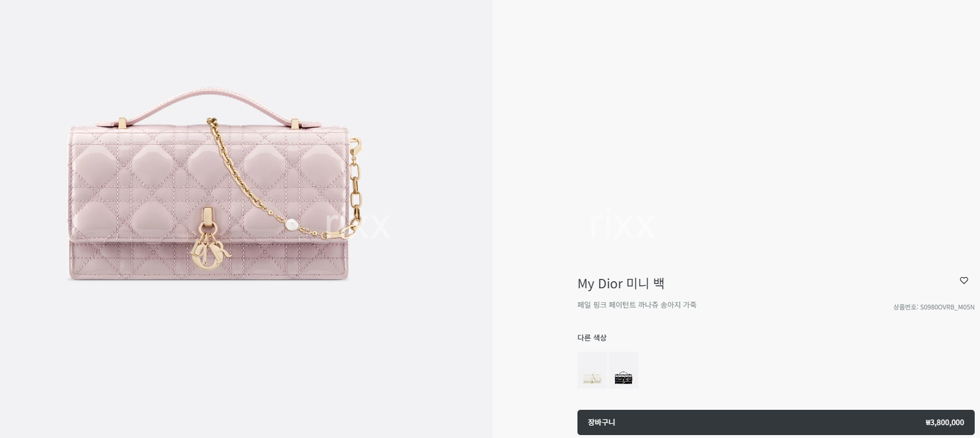Click the left gold handle mount of bag
The width and height of the screenshot is (980, 438).
122,123
